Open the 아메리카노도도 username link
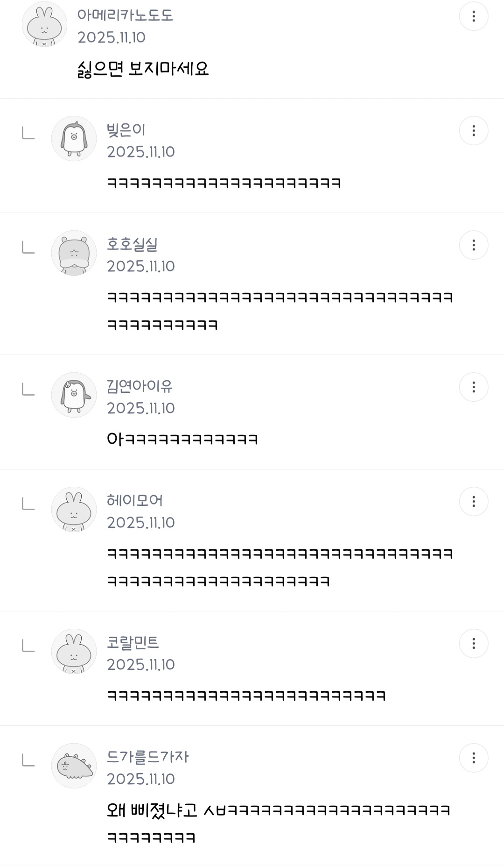 tap(125, 15)
